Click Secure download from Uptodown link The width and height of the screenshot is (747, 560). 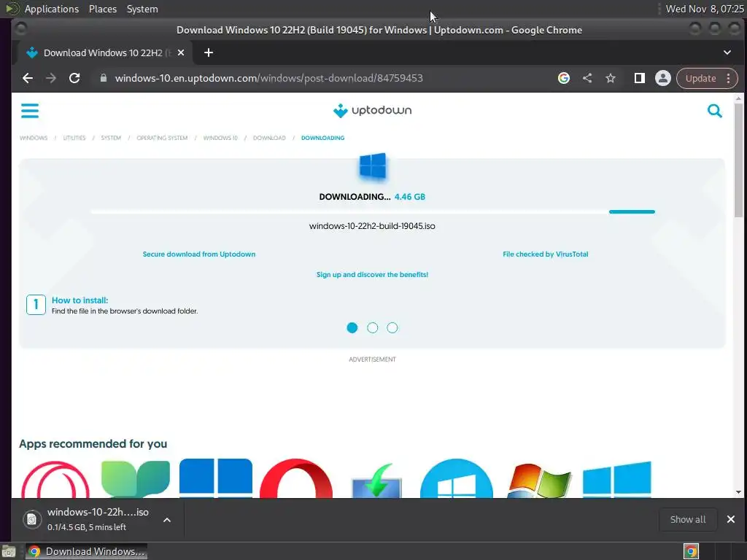[x=199, y=254]
